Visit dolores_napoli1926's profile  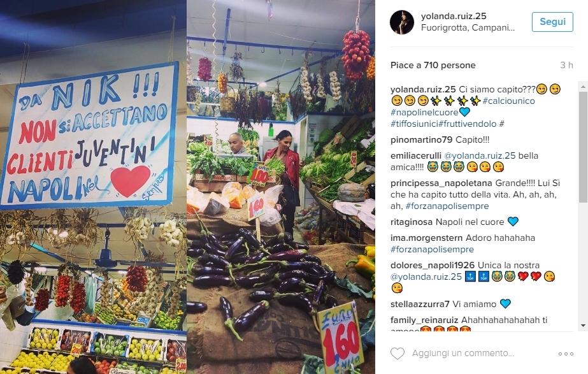tap(433, 265)
